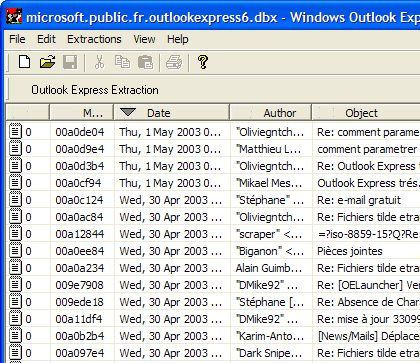Select message ID 00a097e4
This screenshot has height=363, width=420.
pyautogui.click(x=80, y=353)
